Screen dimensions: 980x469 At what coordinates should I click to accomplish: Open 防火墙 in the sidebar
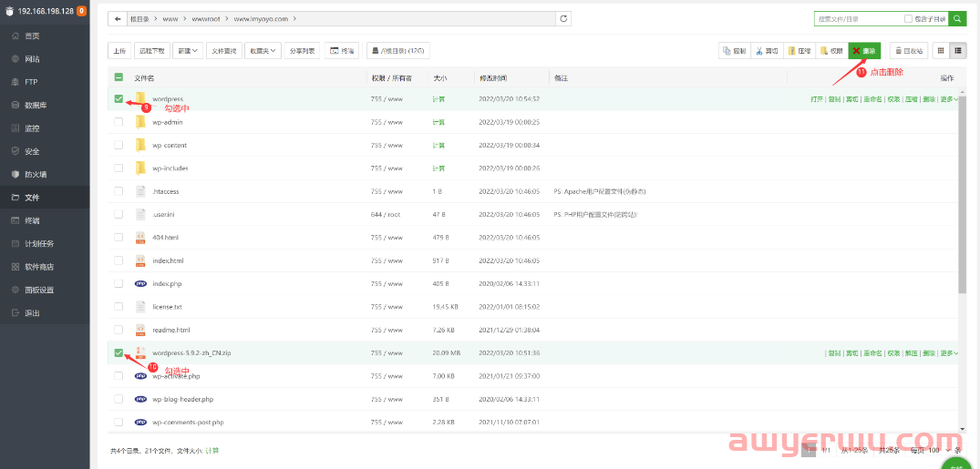(45, 175)
